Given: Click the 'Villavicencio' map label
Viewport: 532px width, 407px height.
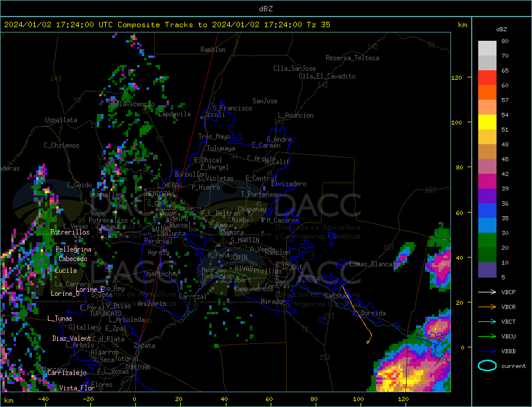Looking at the screenshot, I should pyautogui.click(x=132, y=104).
